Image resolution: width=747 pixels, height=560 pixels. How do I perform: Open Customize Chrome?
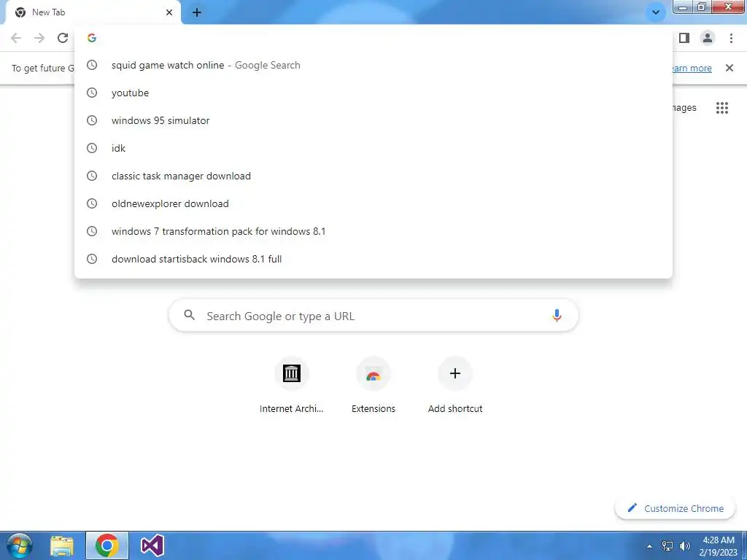676,508
